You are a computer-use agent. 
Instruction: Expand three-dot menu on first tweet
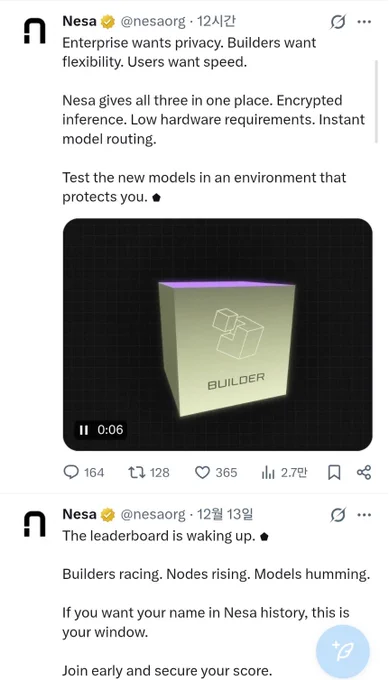tap(364, 21)
